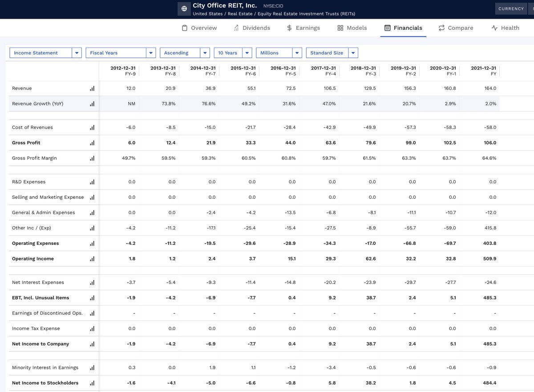Click Gross Profit Margin value 64.6%
Image resolution: width=534 pixels, height=392 pixels.
(489, 158)
